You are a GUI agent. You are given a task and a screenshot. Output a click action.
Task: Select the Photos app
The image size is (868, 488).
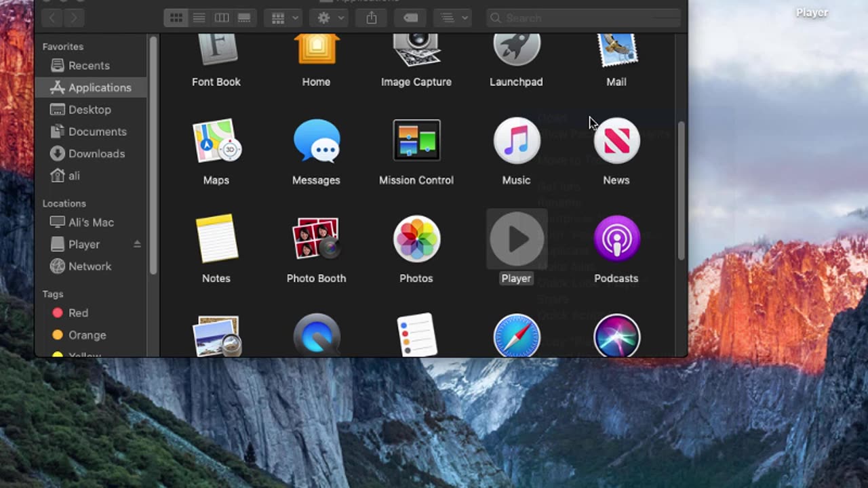point(416,239)
